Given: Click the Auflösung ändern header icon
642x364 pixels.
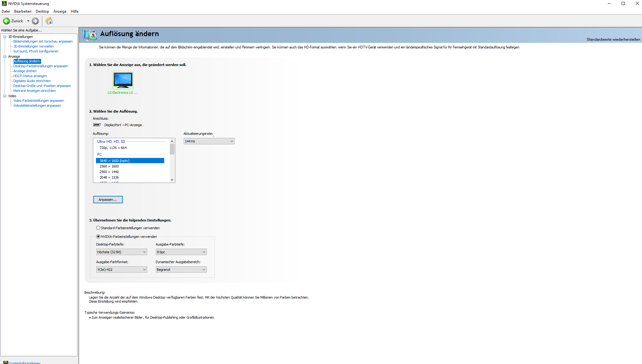Looking at the screenshot, I should 90,35.
